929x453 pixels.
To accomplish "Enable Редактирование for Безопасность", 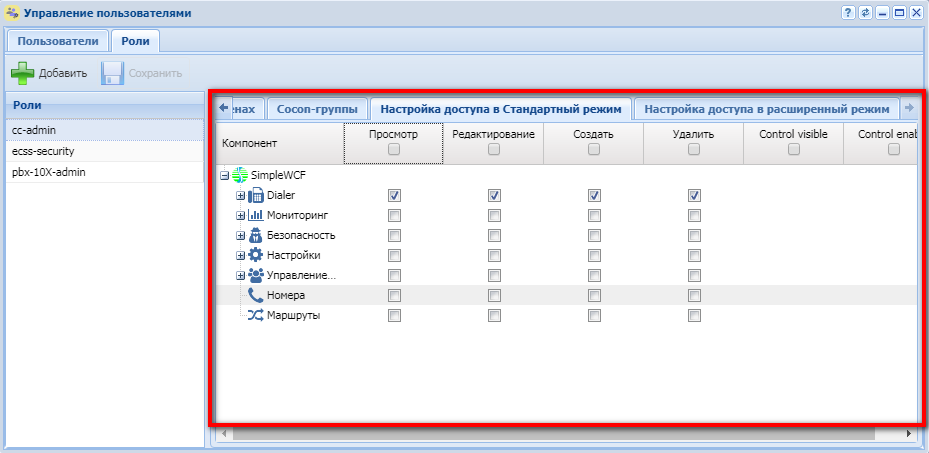I will click(494, 235).
